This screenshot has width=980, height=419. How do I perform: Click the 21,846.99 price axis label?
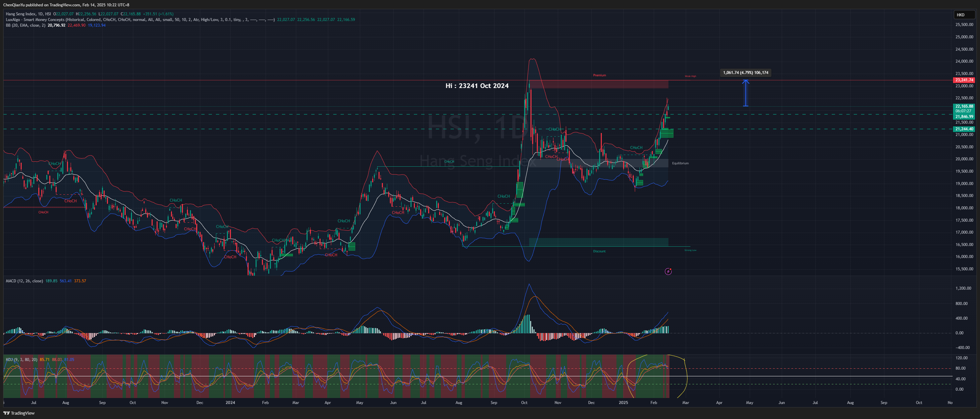coord(964,116)
